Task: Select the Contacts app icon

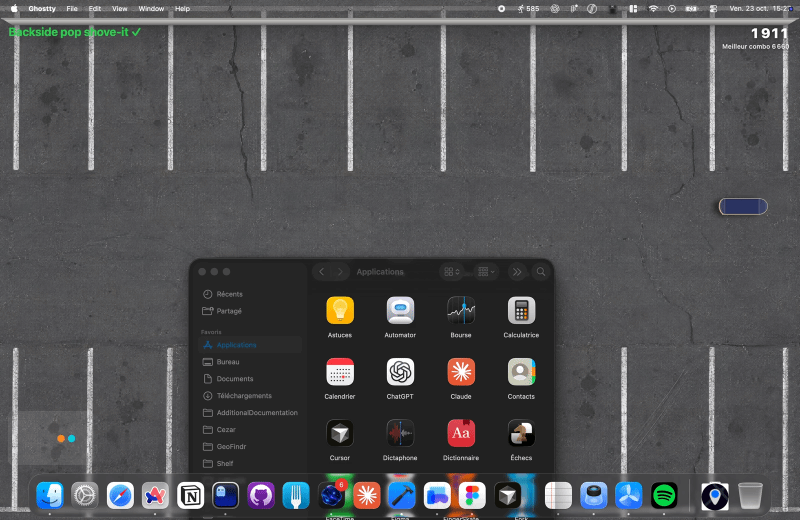Action: click(521, 372)
